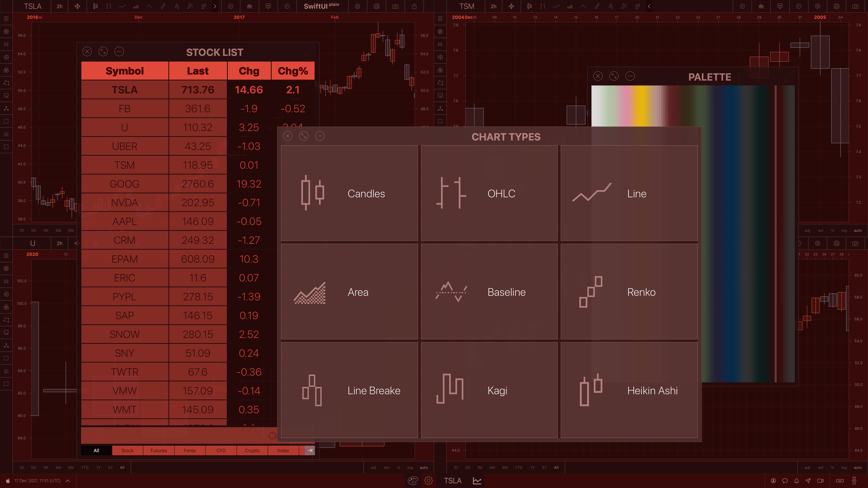The width and height of the screenshot is (868, 488).
Task: Pick the Kagi chart type
Action: click(489, 390)
